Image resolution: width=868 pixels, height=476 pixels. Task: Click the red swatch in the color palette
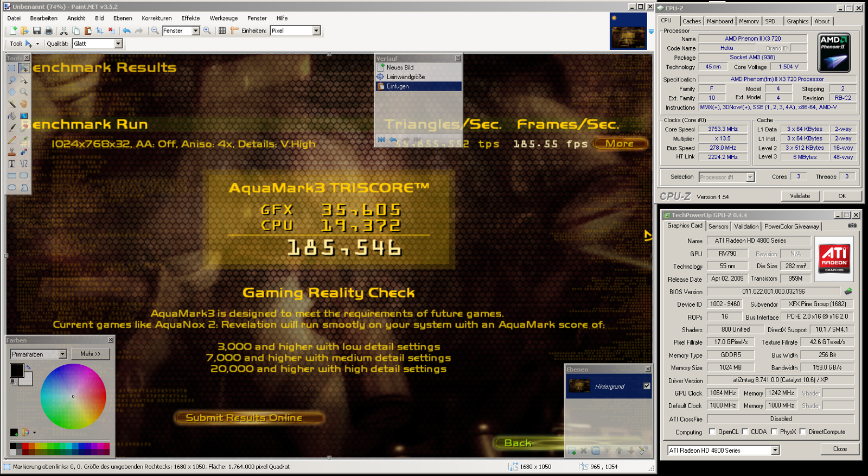[x=24, y=446]
